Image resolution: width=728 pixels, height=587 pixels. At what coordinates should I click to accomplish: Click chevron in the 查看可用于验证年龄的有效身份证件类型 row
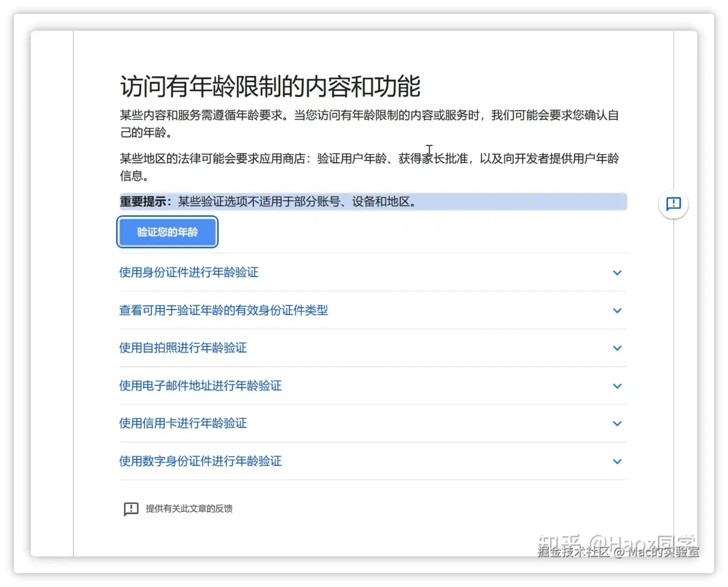click(617, 311)
